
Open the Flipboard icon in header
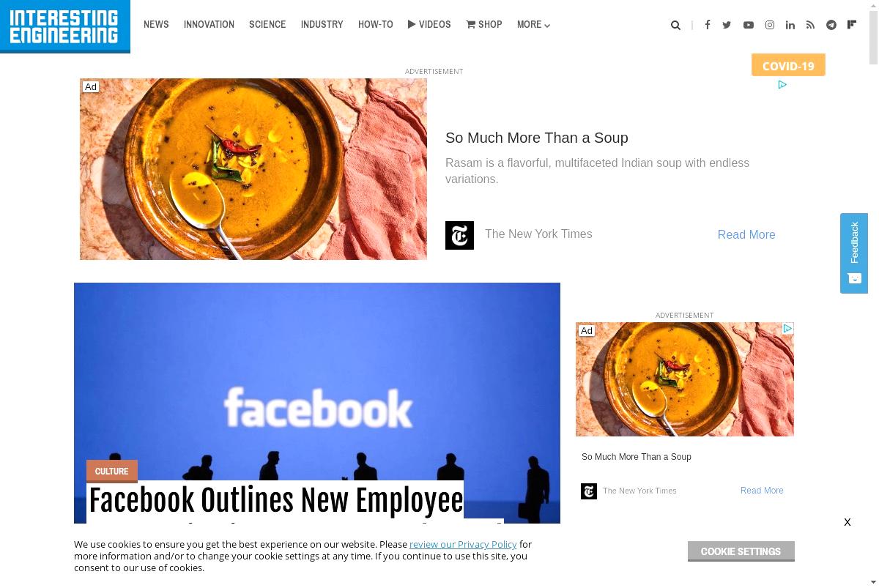tap(852, 25)
